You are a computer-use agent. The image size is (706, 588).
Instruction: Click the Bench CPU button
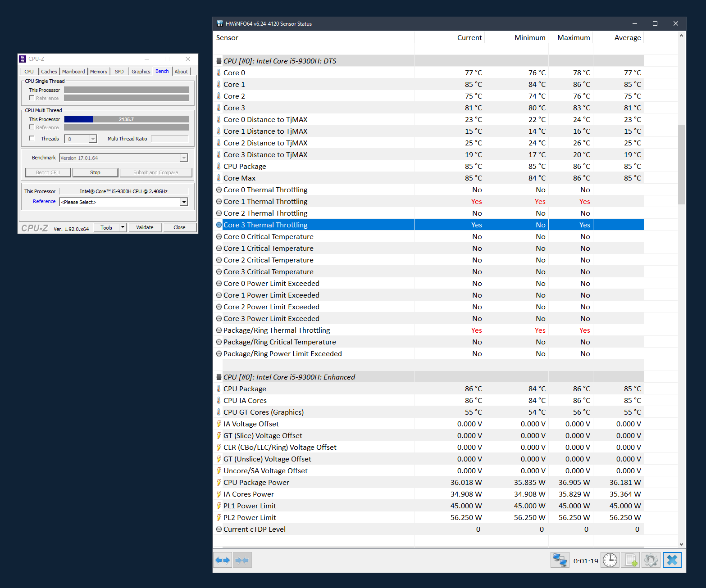tap(48, 172)
